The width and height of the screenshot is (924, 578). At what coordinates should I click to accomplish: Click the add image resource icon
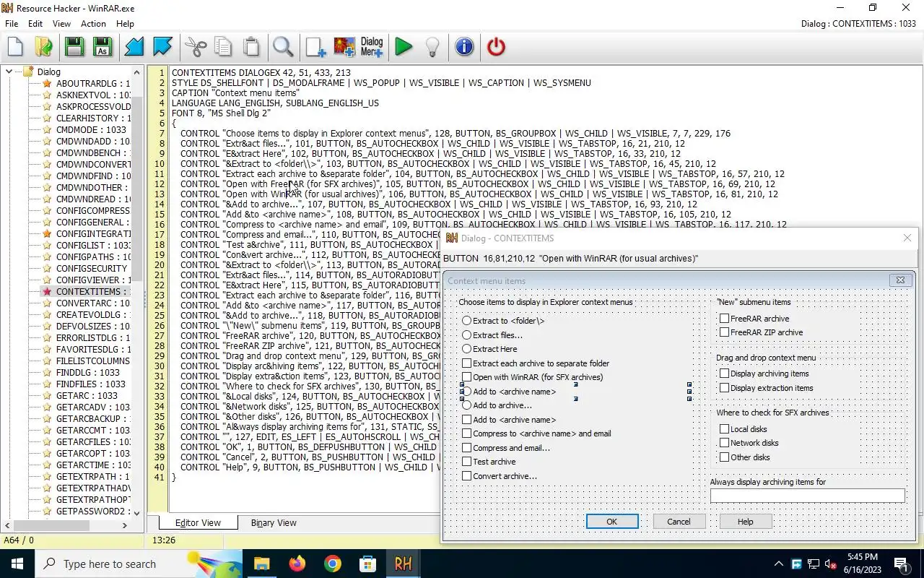[344, 47]
